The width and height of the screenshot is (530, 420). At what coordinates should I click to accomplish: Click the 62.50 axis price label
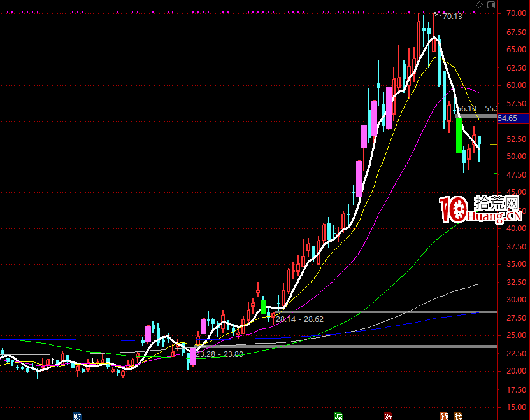coord(516,68)
